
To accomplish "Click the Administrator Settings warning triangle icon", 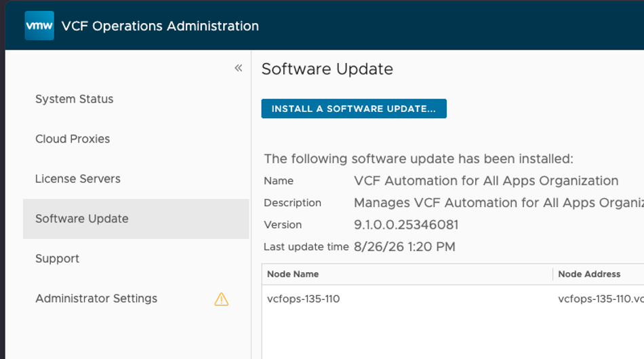I will tap(222, 299).
